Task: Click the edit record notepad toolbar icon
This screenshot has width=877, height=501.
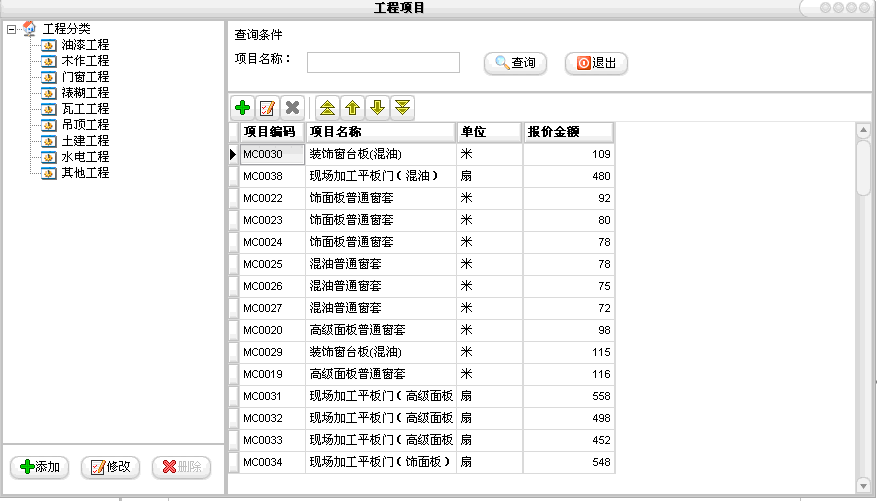Action: 267,107
